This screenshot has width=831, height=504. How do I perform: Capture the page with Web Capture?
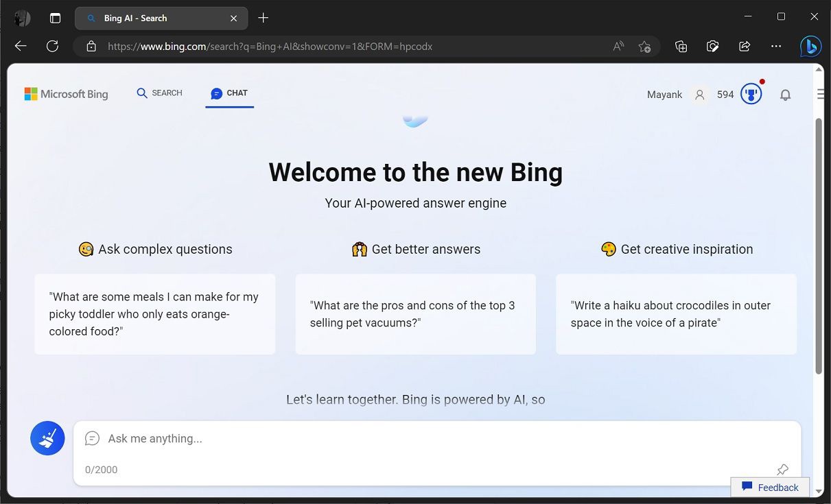pos(712,46)
